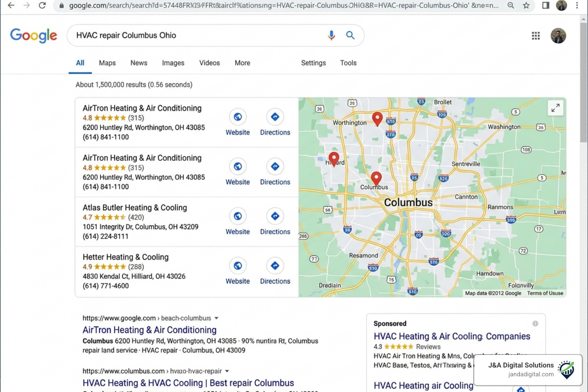Get Directions icon for Atlas Butler listing
Image resolution: width=588 pixels, height=392 pixels.
point(275,216)
